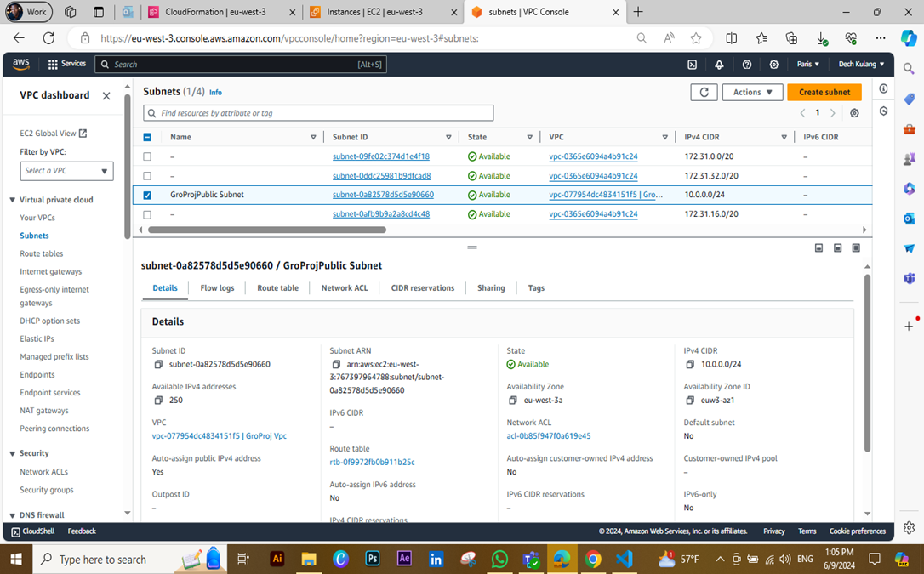The height and width of the screenshot is (574, 924).
Task: Click the horizontal scrollbar of subnets table
Action: click(267, 230)
